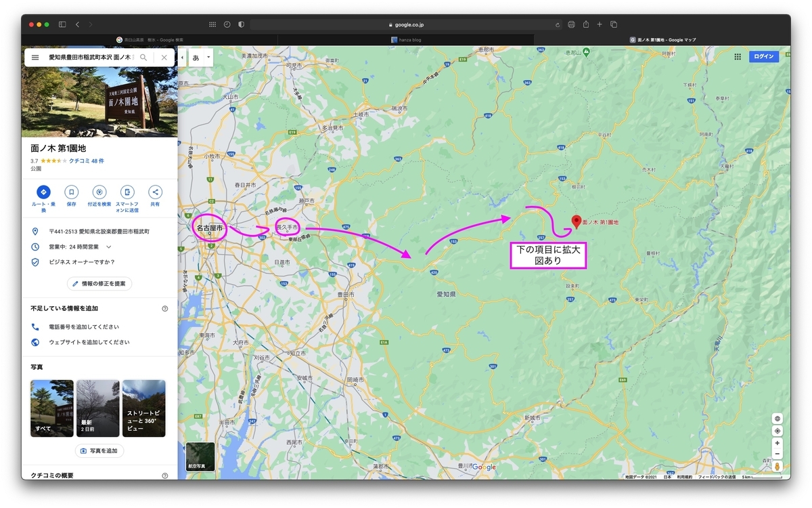Image resolution: width=812 pixels, height=508 pixels.
Task: Open the Safari start page grid icon
Action: point(212,24)
